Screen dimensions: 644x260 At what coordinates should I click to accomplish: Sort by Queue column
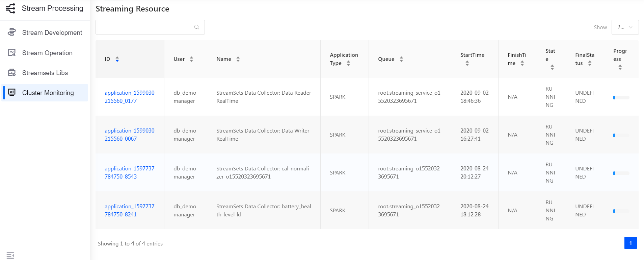pos(401,59)
